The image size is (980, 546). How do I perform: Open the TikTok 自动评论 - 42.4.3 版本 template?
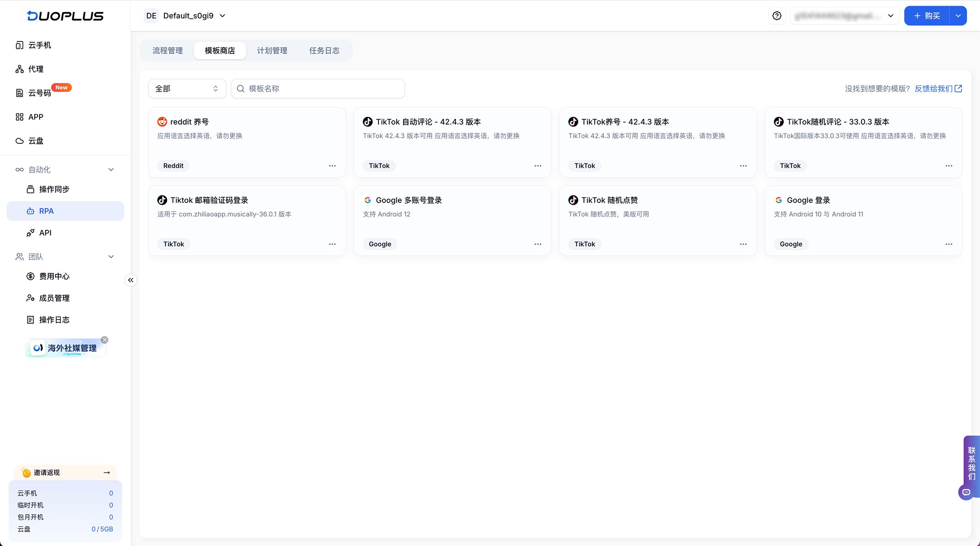pos(452,142)
